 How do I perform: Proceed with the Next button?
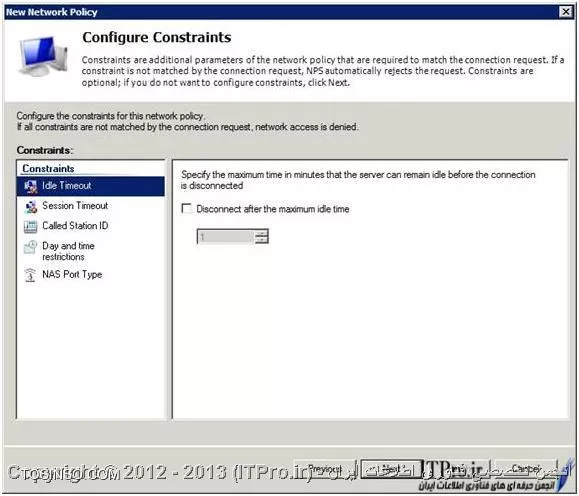tap(391, 469)
